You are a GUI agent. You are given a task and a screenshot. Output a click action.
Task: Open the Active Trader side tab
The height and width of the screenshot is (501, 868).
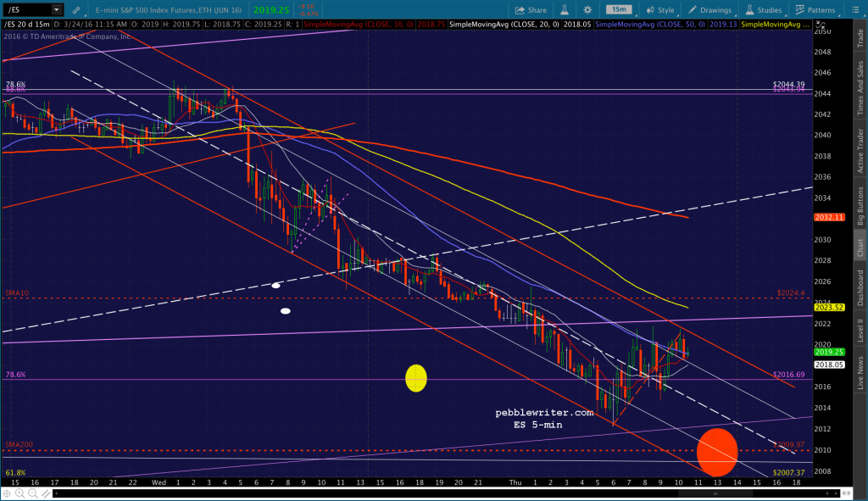pos(860,151)
